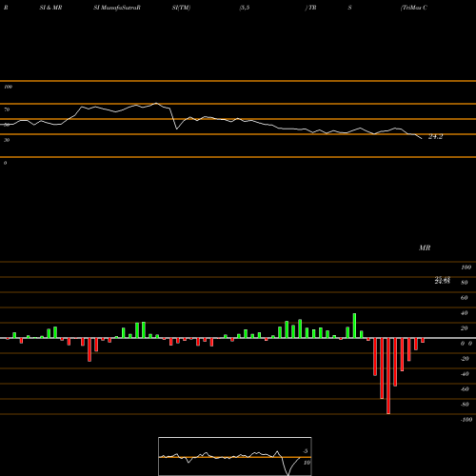Select the '-20' axis label in MR panel

pos(465,359)
